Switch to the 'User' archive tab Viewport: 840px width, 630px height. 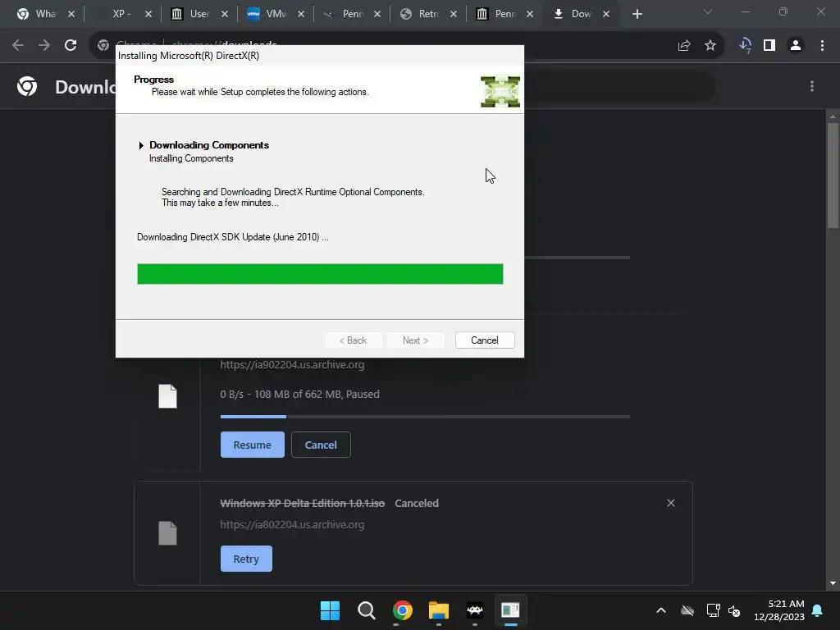coord(199,14)
